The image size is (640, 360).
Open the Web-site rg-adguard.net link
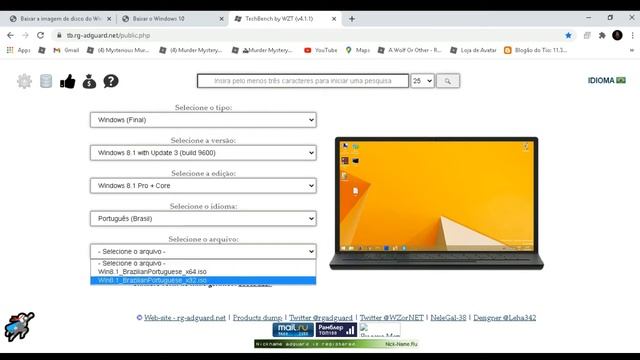click(184, 318)
